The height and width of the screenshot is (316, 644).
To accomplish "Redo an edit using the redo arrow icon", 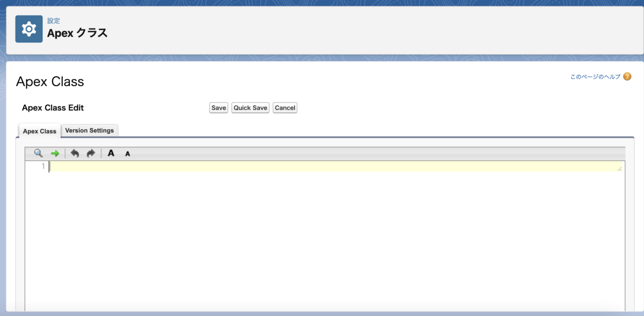I will 91,153.
